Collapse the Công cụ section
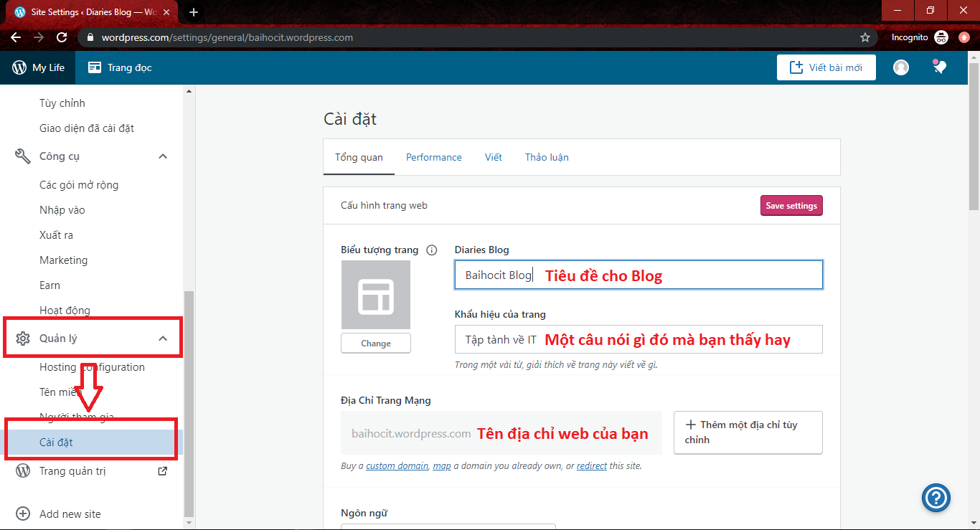This screenshot has width=980, height=530. pos(163,156)
